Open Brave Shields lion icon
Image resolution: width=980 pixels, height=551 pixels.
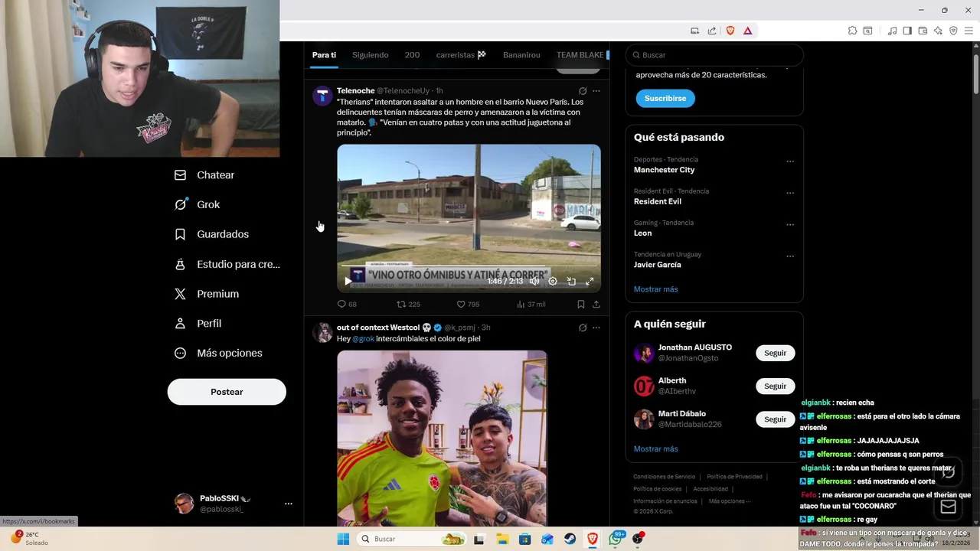730,31
